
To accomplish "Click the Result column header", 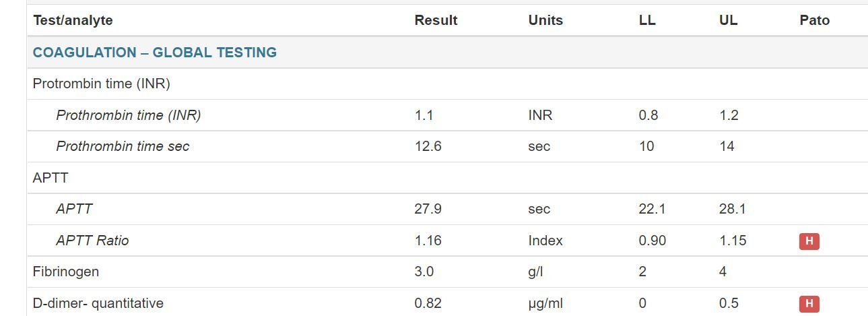I will (x=436, y=20).
